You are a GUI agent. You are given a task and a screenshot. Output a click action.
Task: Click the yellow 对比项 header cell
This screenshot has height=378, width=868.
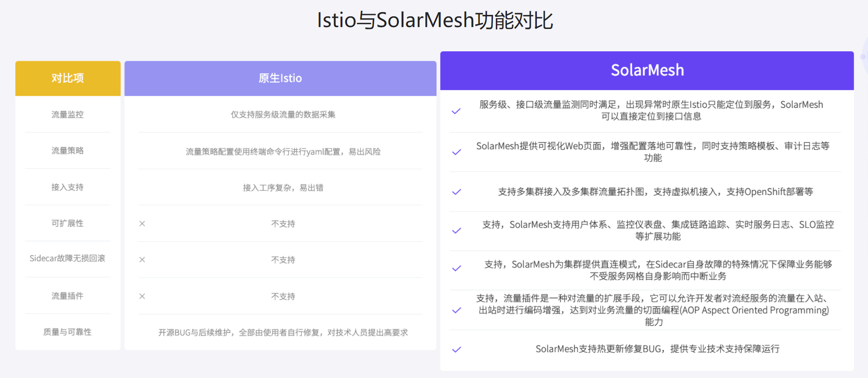click(x=68, y=78)
